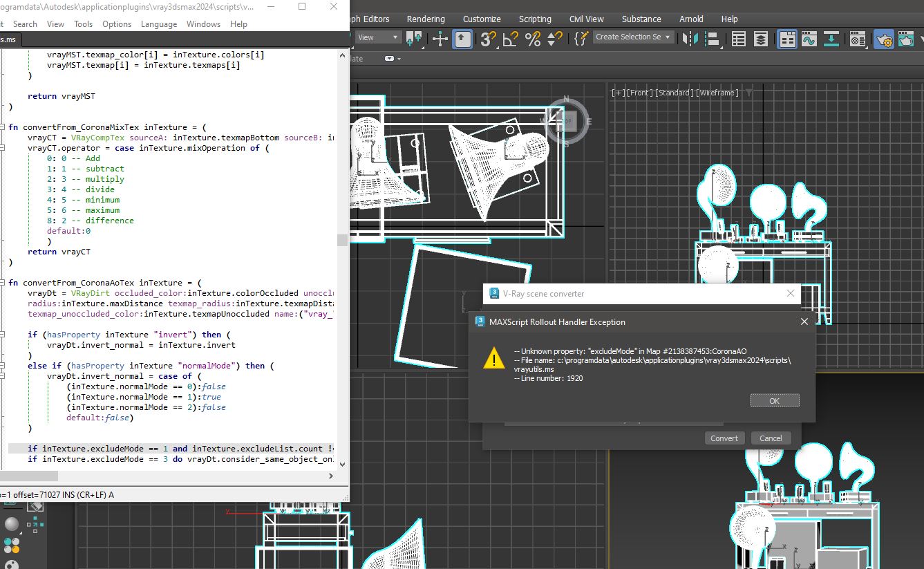Toggle the Angle Snap tool
The image size is (924, 569).
coord(510,39)
